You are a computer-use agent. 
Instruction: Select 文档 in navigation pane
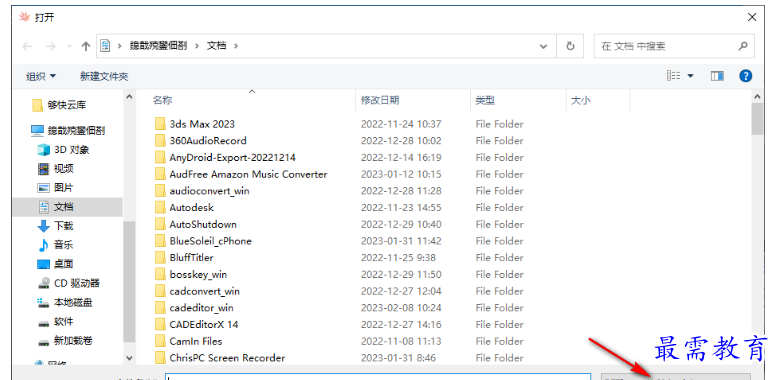pos(67,207)
